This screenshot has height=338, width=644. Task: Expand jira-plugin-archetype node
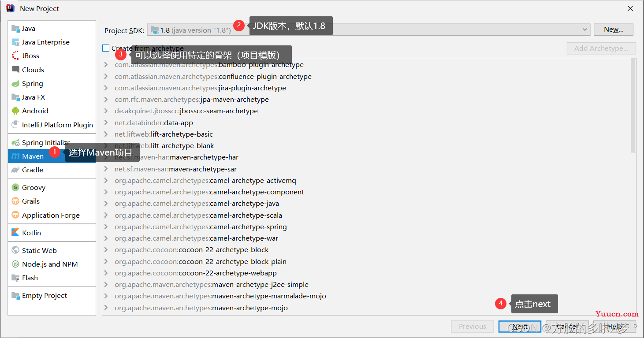[x=106, y=88]
